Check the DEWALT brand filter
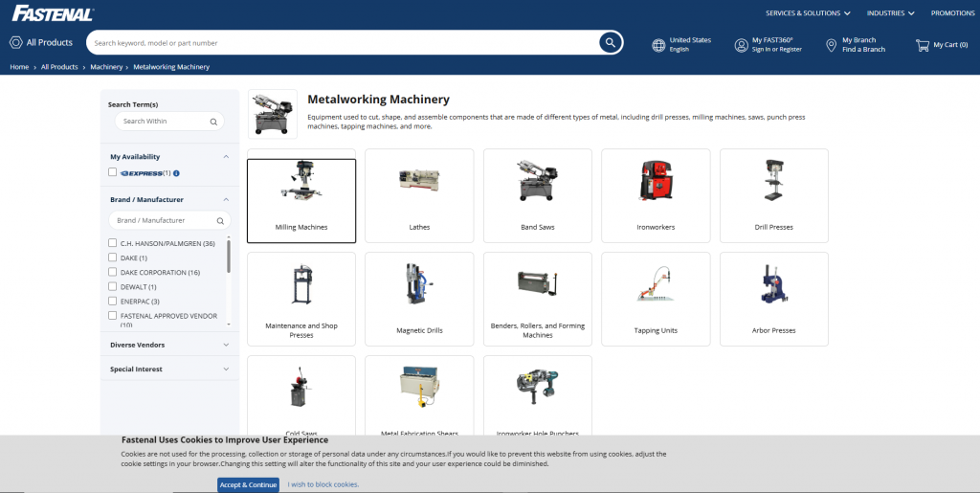This screenshot has width=980, height=493. click(113, 286)
